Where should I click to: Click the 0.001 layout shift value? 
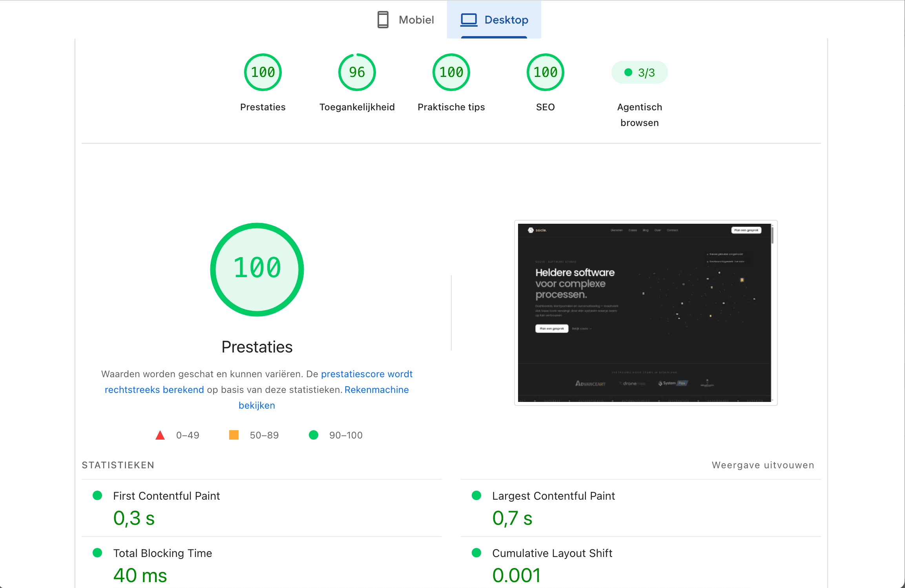pyautogui.click(x=516, y=575)
